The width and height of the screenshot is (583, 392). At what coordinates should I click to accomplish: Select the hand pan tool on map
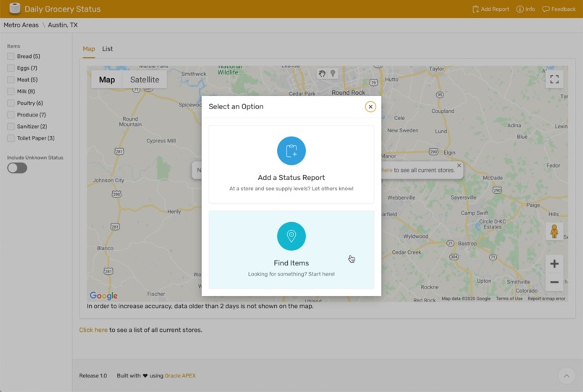tap(322, 74)
